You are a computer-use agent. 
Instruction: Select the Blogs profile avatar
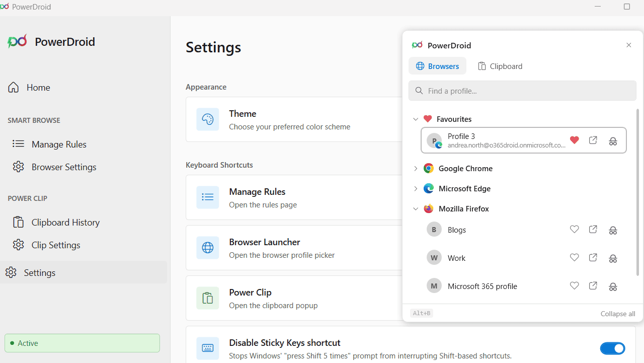coord(434,230)
